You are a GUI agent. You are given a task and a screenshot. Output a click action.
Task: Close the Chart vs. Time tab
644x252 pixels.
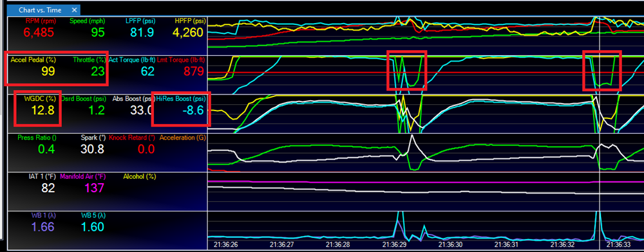[74, 10]
